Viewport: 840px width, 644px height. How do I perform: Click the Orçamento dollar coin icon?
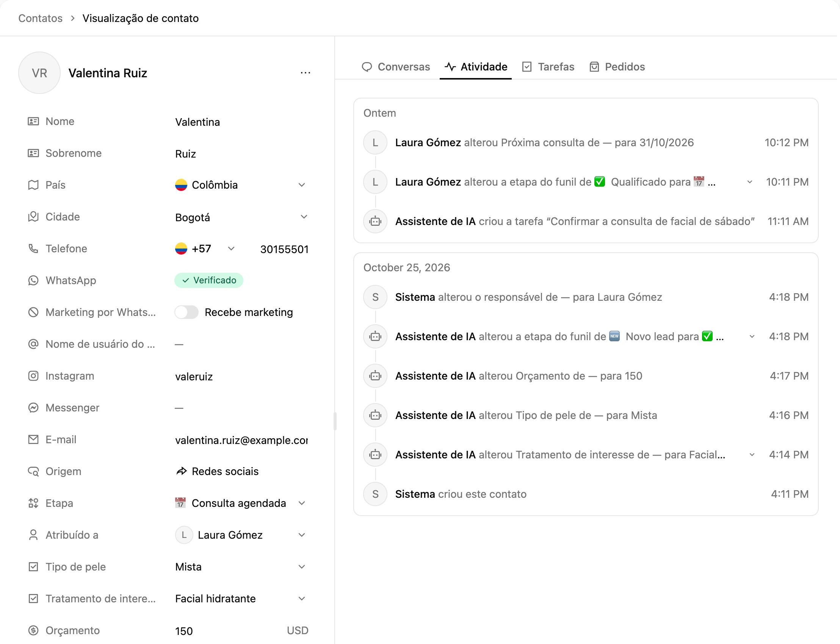33,631
